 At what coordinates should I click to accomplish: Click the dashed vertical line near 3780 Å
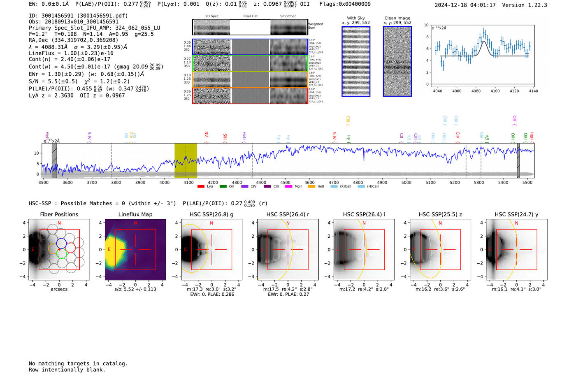point(111,160)
